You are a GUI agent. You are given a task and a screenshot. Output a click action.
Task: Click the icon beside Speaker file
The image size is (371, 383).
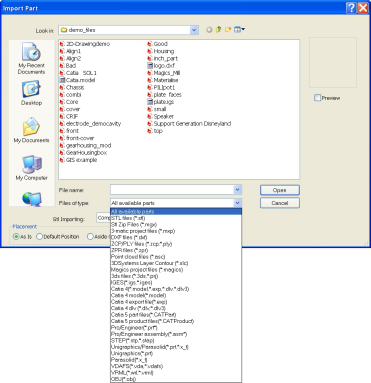click(150, 116)
